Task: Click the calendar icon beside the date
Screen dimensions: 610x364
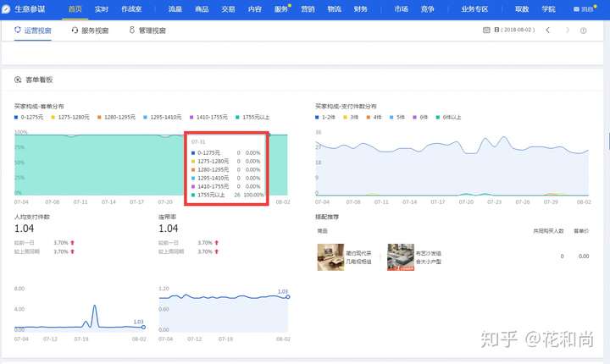Action: (x=485, y=30)
